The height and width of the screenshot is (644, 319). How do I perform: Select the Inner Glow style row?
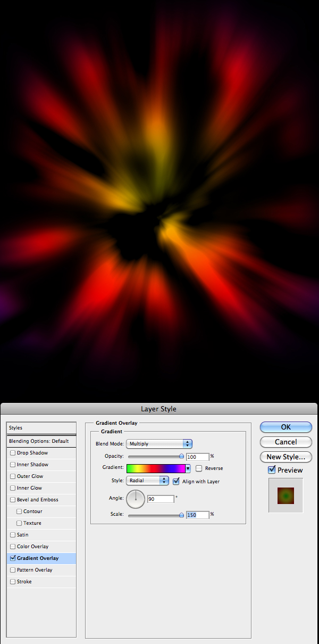click(x=41, y=488)
